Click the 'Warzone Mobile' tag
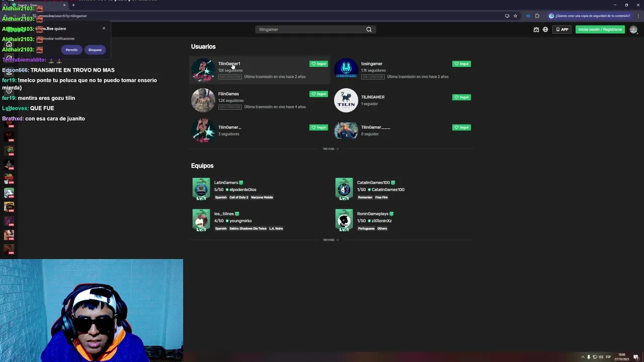 point(262,197)
